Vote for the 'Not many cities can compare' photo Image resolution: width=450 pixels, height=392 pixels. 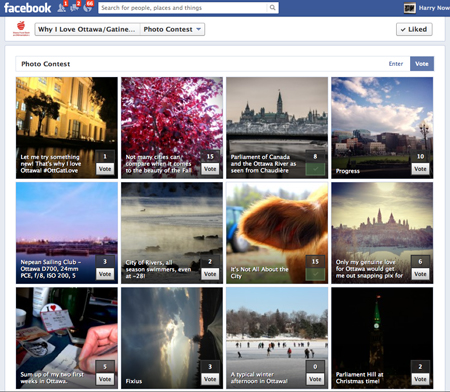click(x=210, y=169)
